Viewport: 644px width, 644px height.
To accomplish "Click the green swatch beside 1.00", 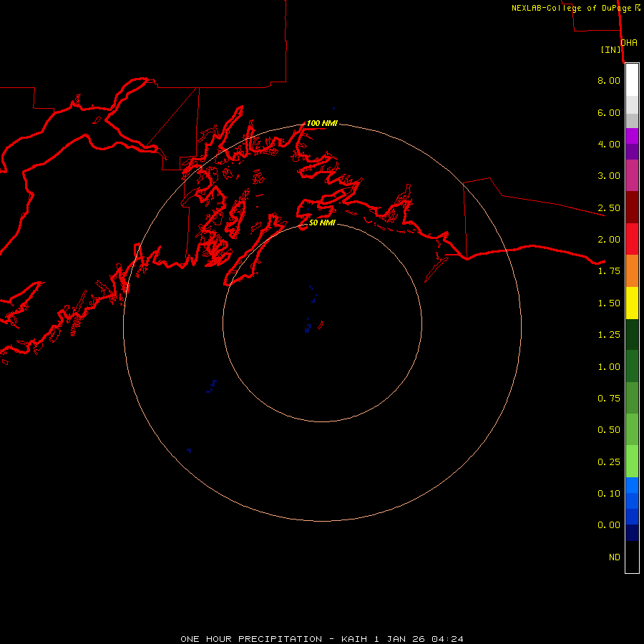I will (x=632, y=366).
